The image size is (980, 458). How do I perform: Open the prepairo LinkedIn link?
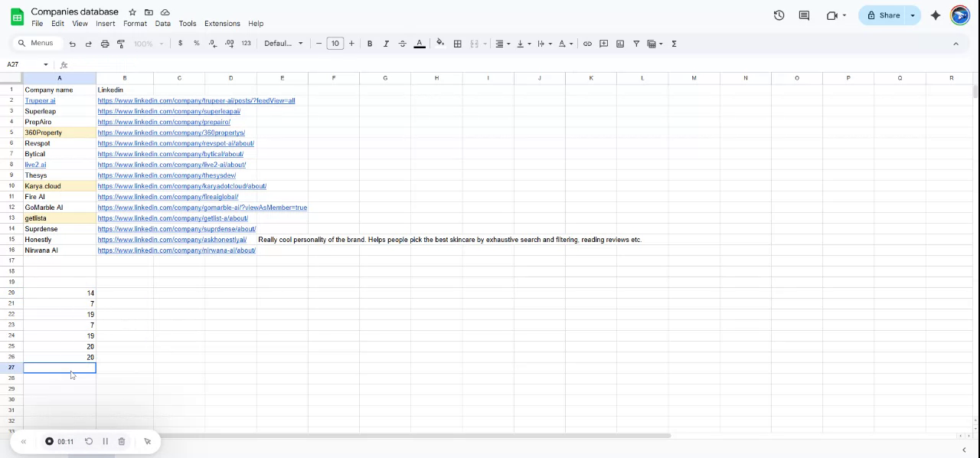[164, 122]
